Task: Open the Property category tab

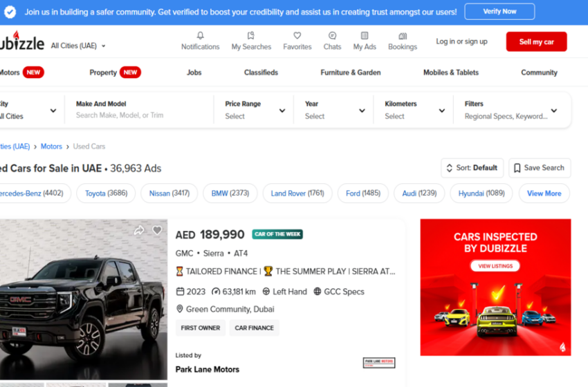Action: (115, 73)
